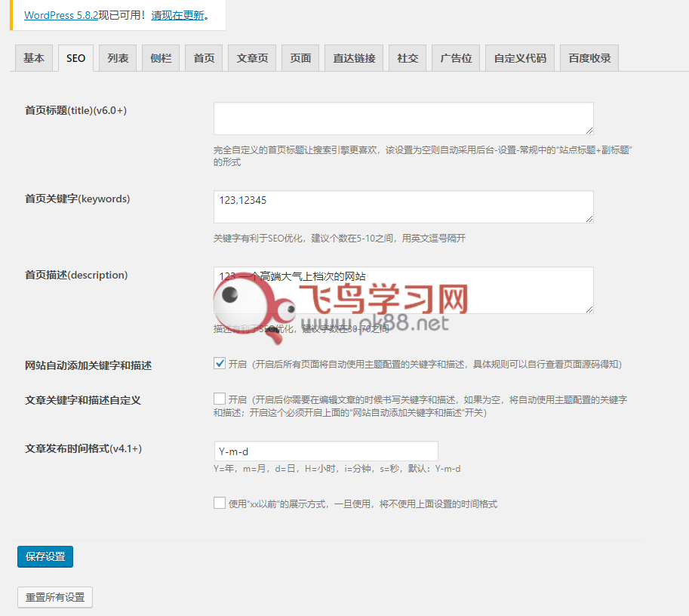Click the 重置所有设置 button
The image size is (689, 616).
click(55, 597)
